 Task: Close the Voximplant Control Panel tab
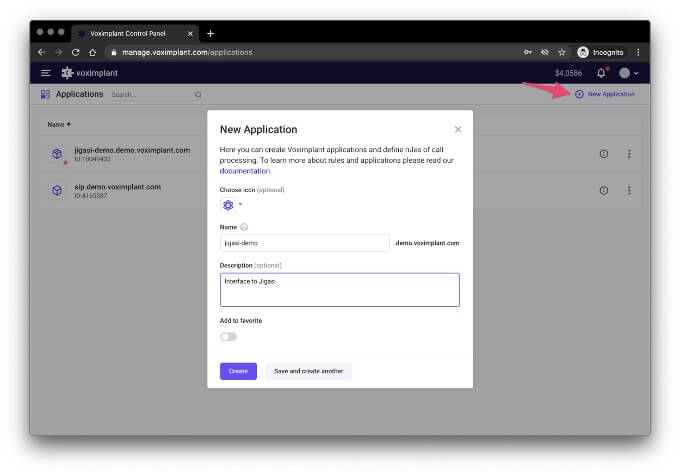(190, 33)
